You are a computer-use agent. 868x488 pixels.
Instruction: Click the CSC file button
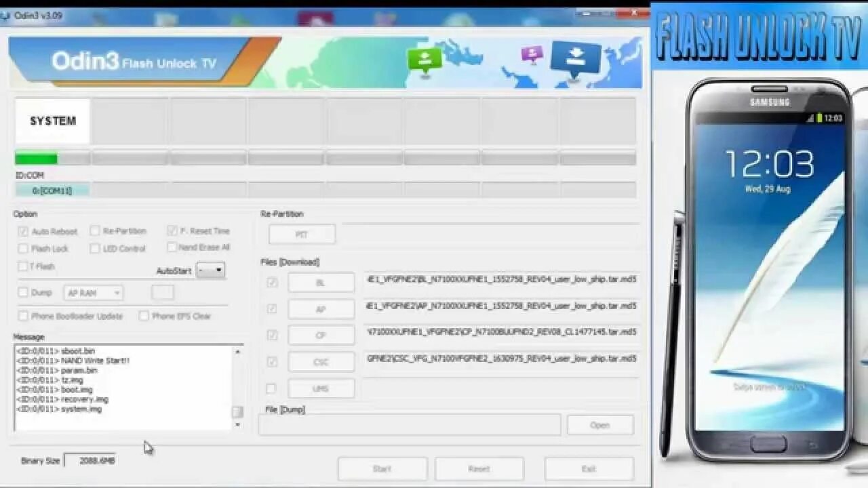click(x=321, y=362)
